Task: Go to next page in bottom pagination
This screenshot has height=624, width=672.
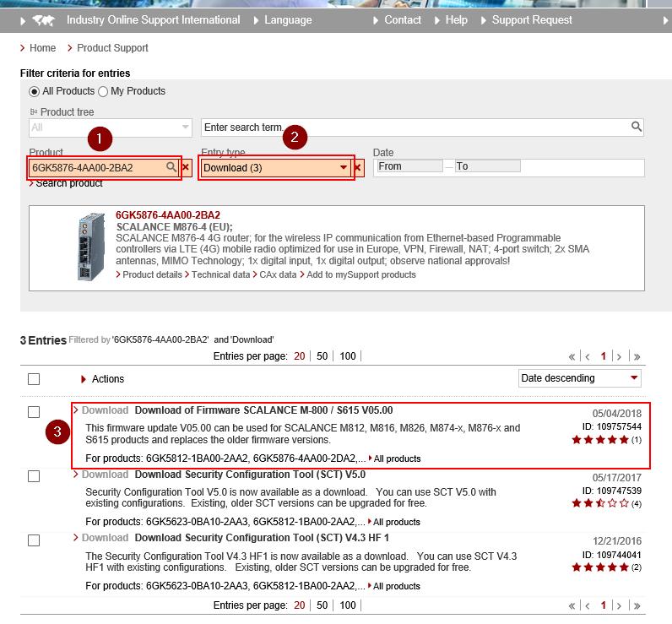Action: [x=619, y=605]
